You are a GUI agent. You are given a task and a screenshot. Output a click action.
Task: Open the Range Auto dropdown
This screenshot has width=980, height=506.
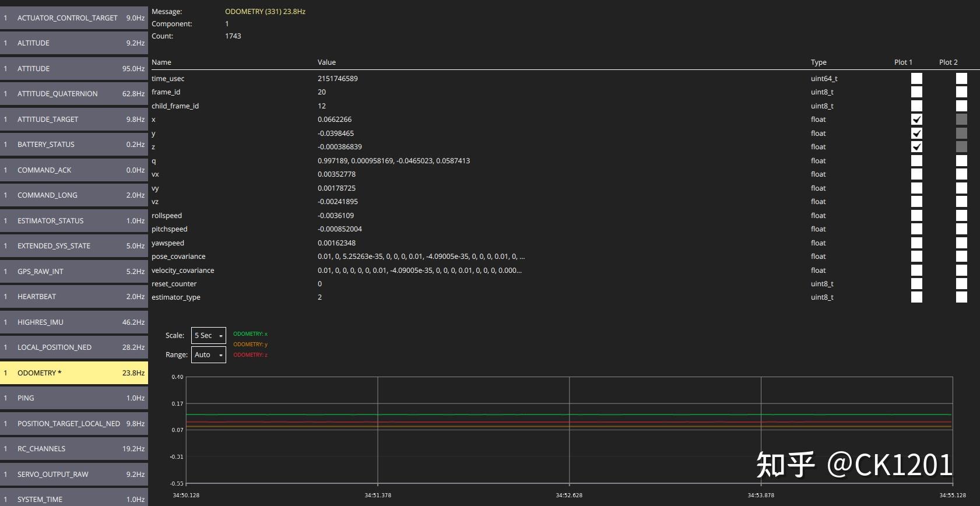click(x=208, y=355)
